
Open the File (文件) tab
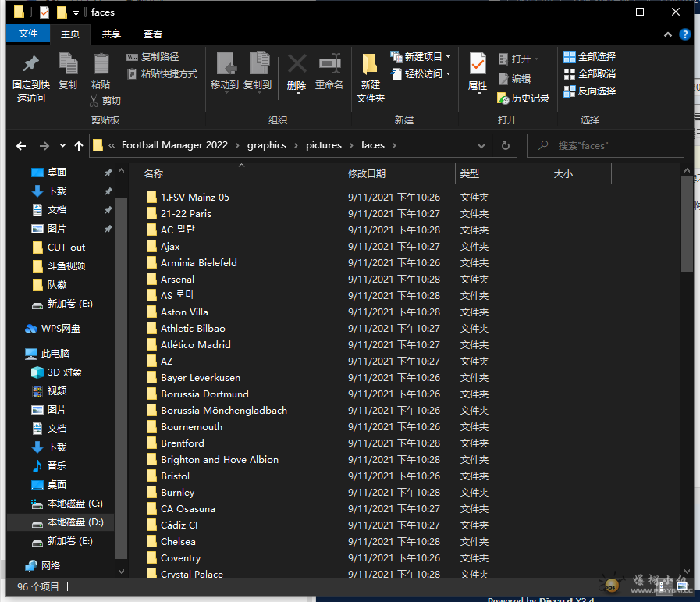28,34
